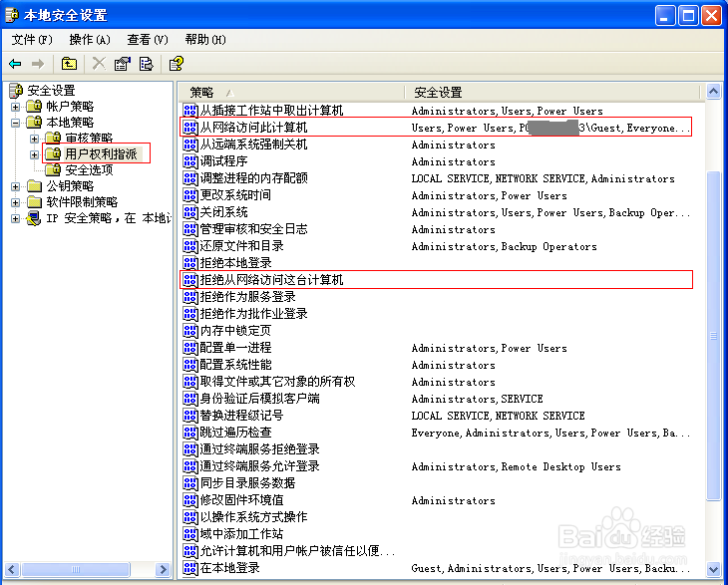The image size is (728, 585).
Task: Select 安全选项 in the tree
Action: coord(89,169)
